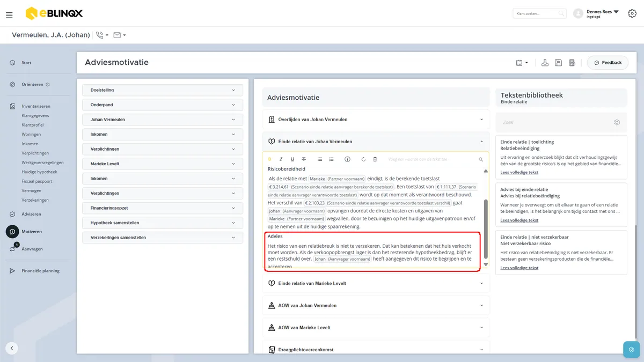
Task: Toggle strikethrough formatting in the editor
Action: click(x=304, y=159)
